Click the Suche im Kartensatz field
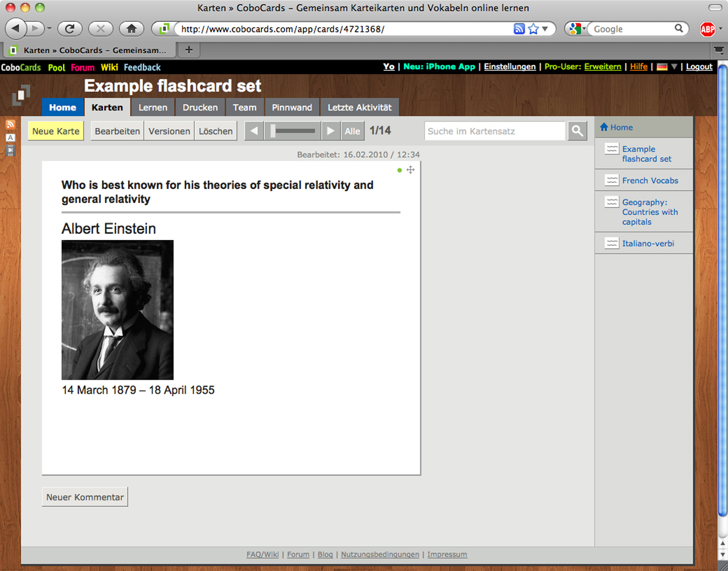This screenshot has height=571, width=728. pyautogui.click(x=494, y=131)
